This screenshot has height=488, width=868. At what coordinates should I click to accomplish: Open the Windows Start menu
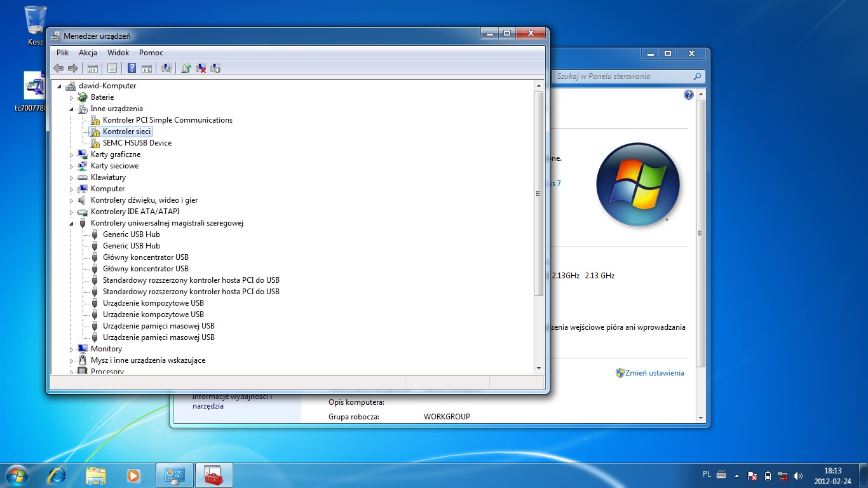click(x=17, y=475)
